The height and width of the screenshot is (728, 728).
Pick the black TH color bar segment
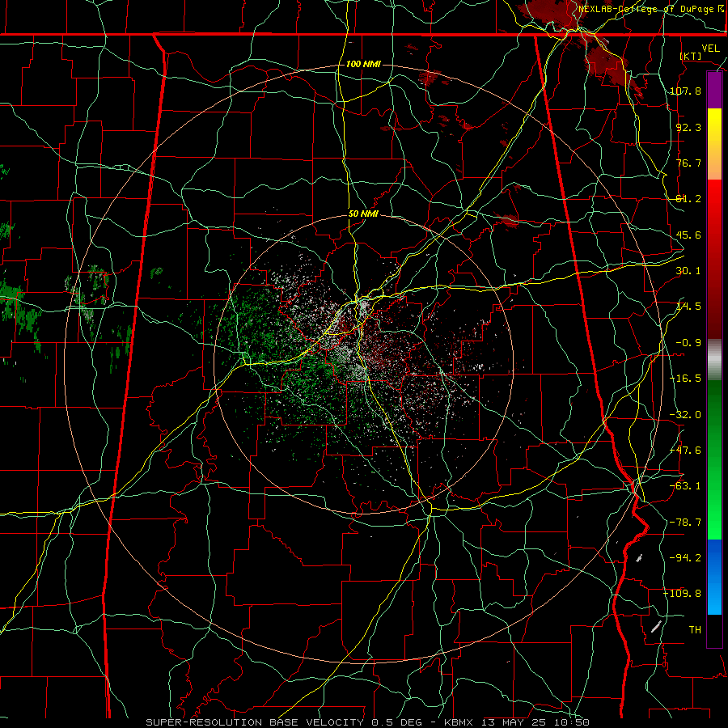[714, 631]
